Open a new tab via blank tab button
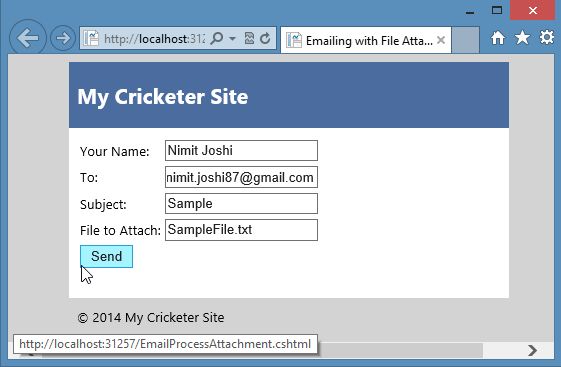Screen dimensions: 561x367 point(465,40)
